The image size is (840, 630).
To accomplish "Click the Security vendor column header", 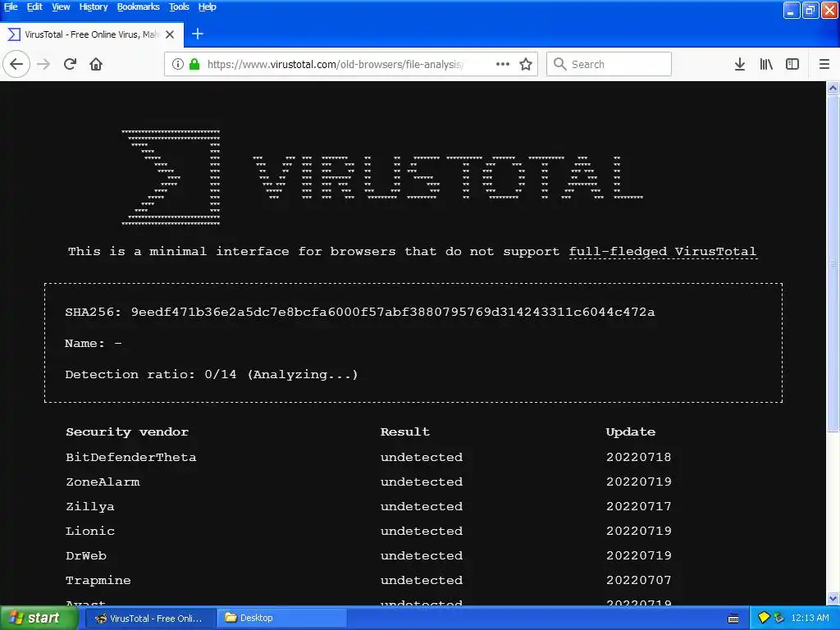I will point(127,431).
